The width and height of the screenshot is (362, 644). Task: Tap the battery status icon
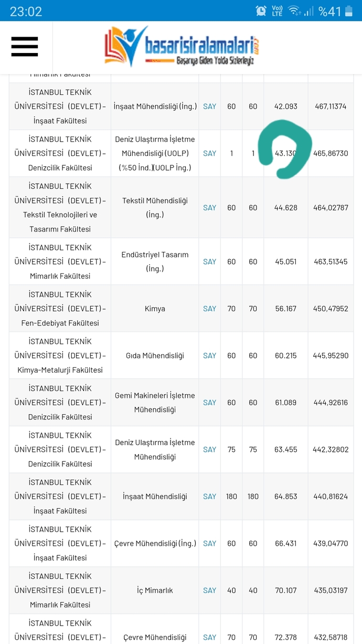[x=349, y=10]
